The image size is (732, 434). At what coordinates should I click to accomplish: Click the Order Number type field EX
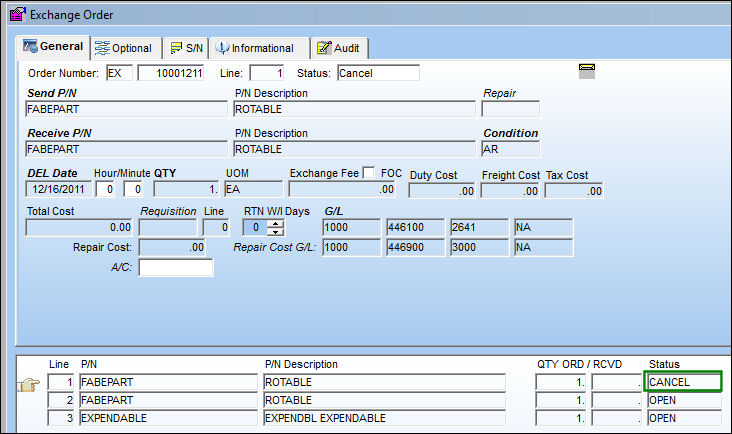(x=120, y=73)
